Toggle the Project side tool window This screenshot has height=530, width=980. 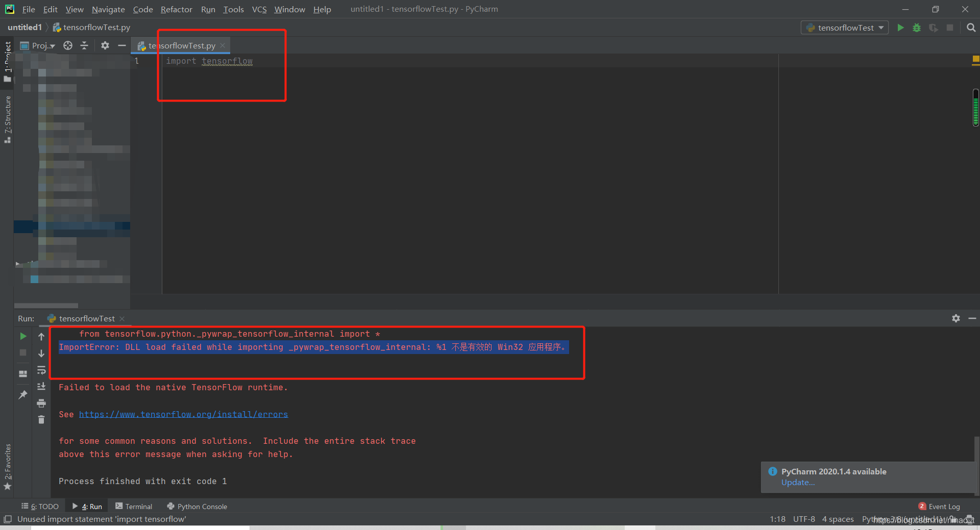coord(7,61)
